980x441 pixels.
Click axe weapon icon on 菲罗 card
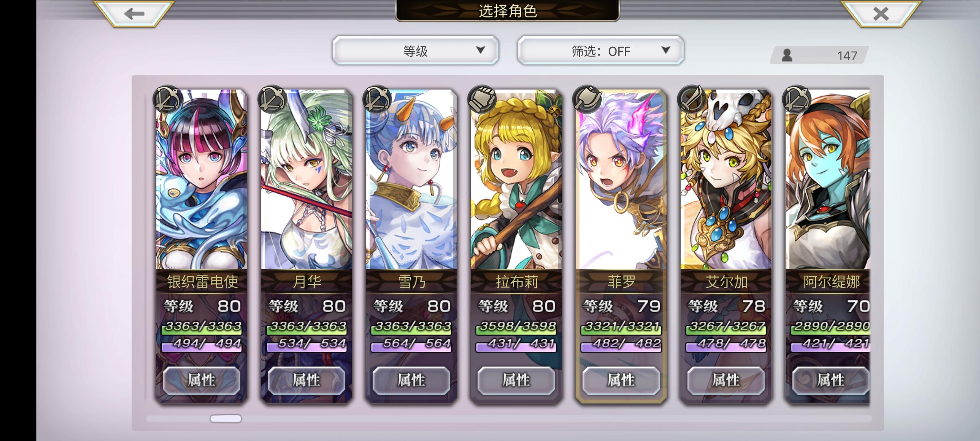point(587,99)
